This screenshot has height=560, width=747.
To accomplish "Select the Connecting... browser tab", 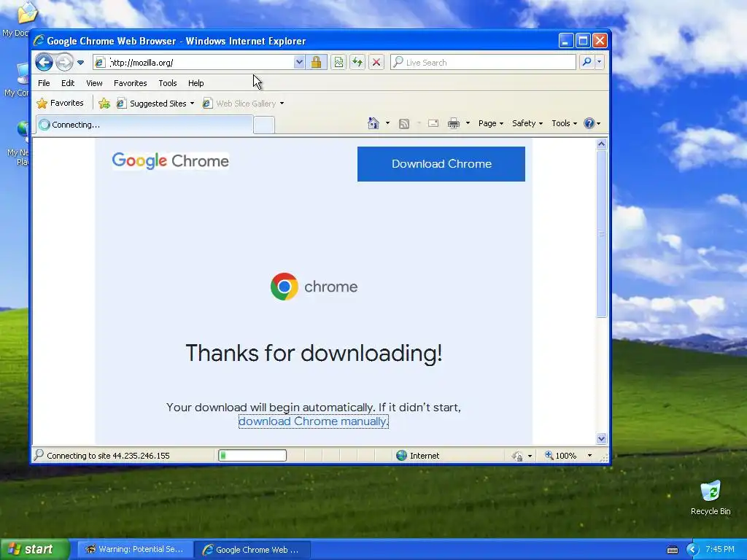I will [x=145, y=125].
